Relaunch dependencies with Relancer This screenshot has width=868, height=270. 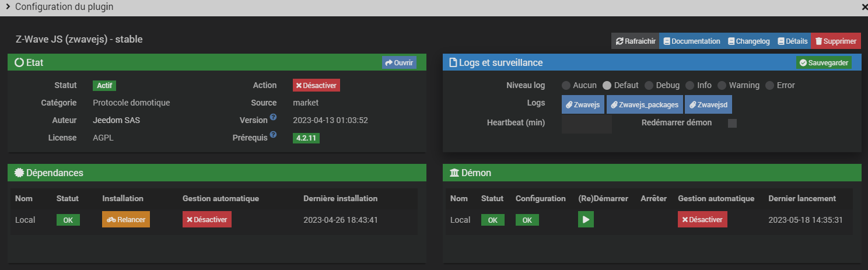126,220
